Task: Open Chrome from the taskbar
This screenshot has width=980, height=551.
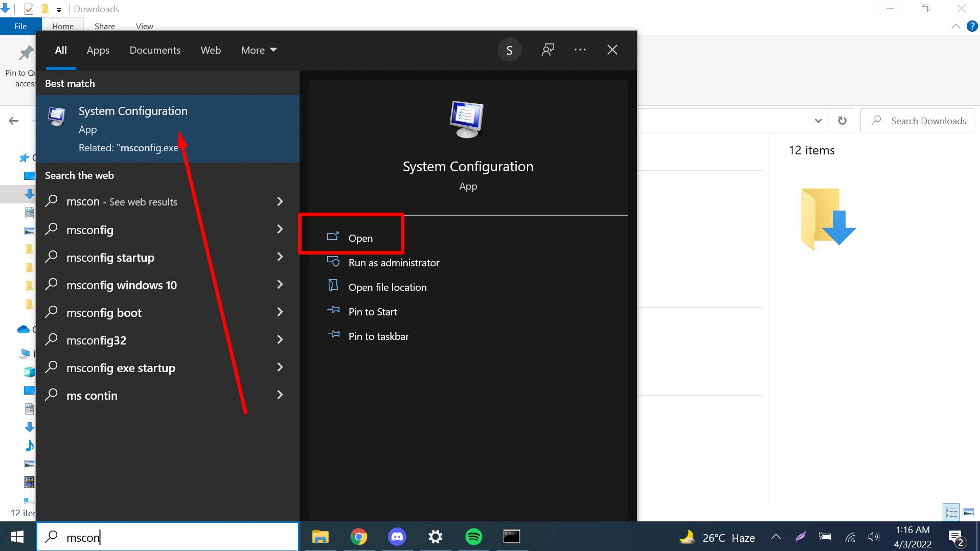Action: pyautogui.click(x=359, y=536)
